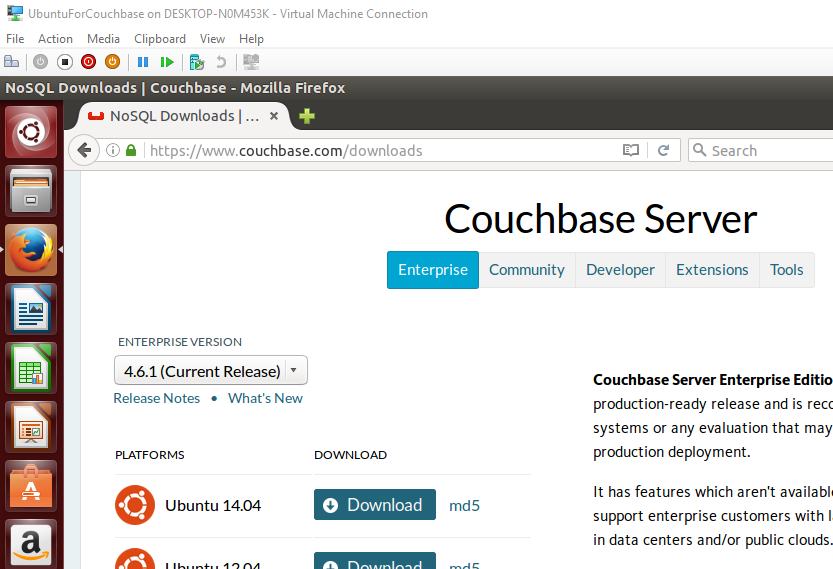833x569 pixels.
Task: Pause the virtual machine
Action: (x=143, y=62)
